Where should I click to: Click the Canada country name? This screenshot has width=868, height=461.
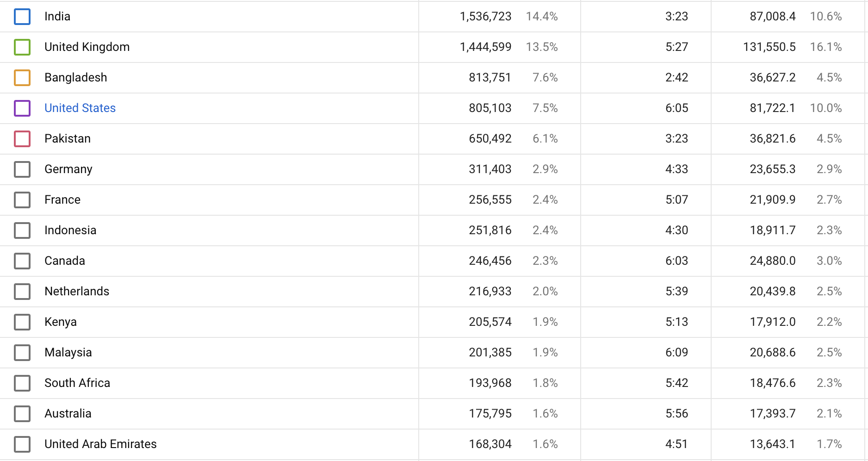(x=65, y=261)
